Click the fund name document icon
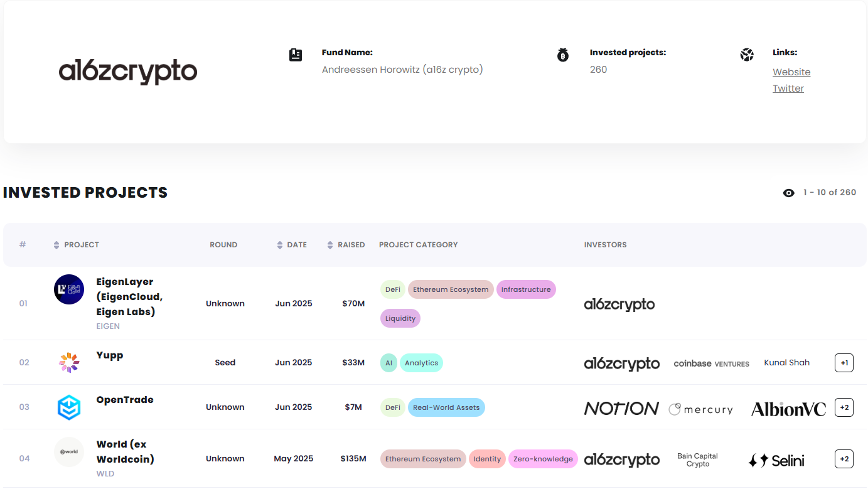 point(296,55)
